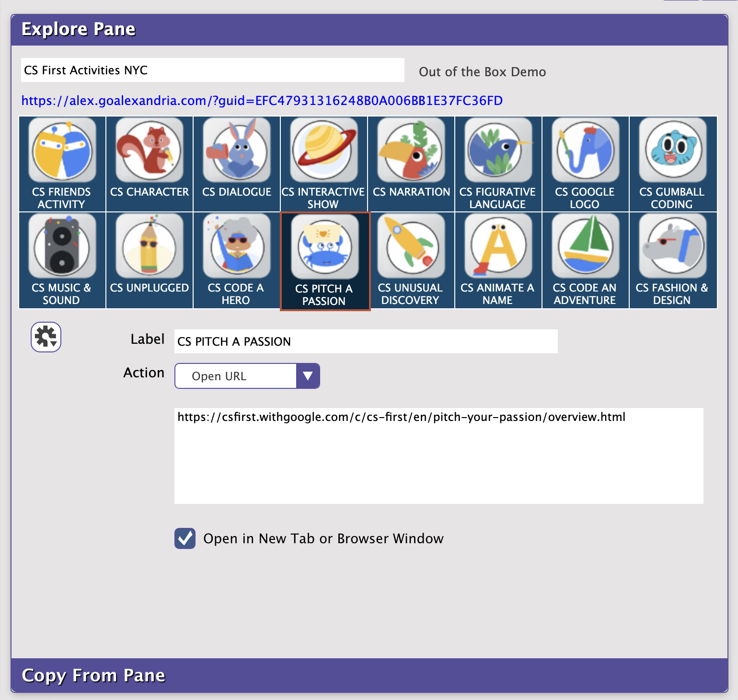Choose the CS Code an Adventure sailboat tile
This screenshot has height=700, width=738.
point(586,260)
